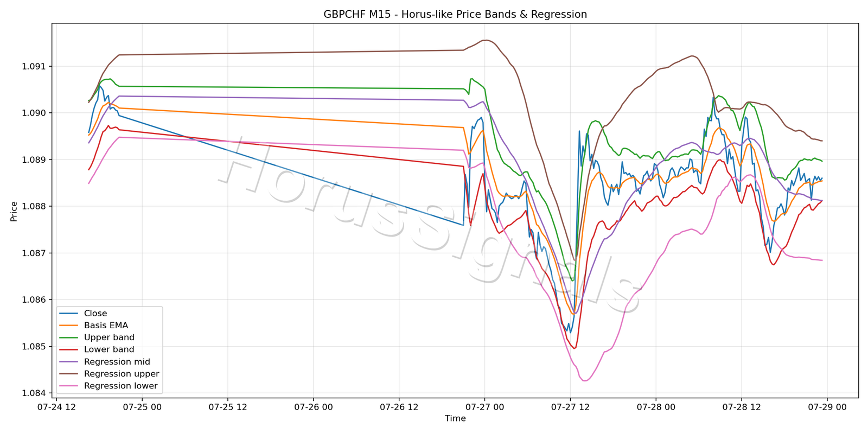Click the x-axis tick '07-25 12'
Image resolution: width=868 pixels, height=434 pixels.
point(228,407)
